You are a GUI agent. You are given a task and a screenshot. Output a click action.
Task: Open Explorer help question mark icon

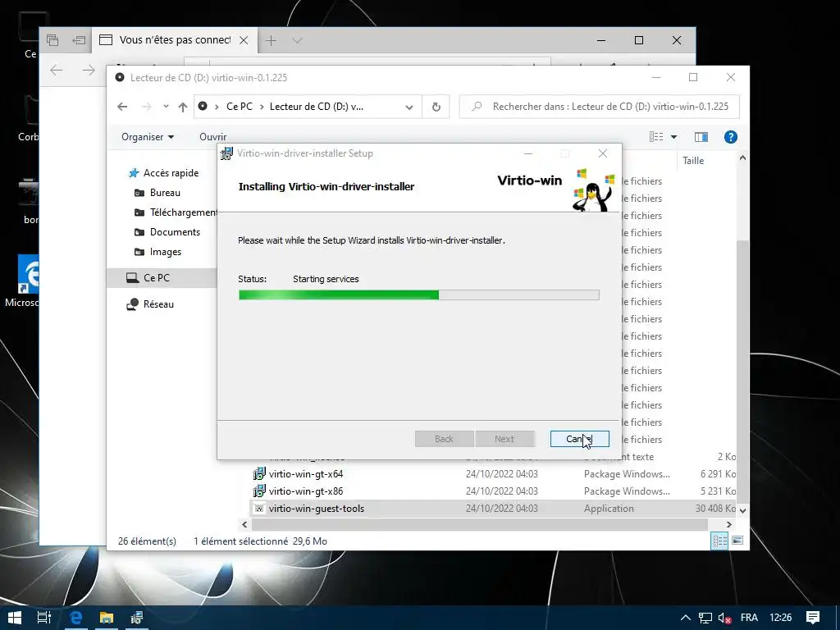click(730, 137)
